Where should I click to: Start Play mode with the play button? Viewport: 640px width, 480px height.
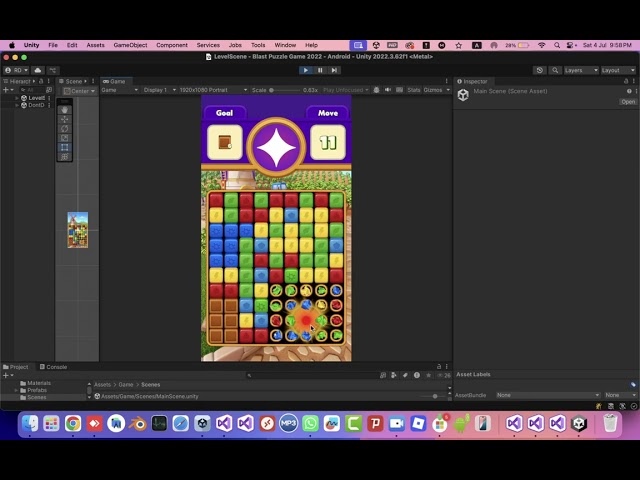305,70
